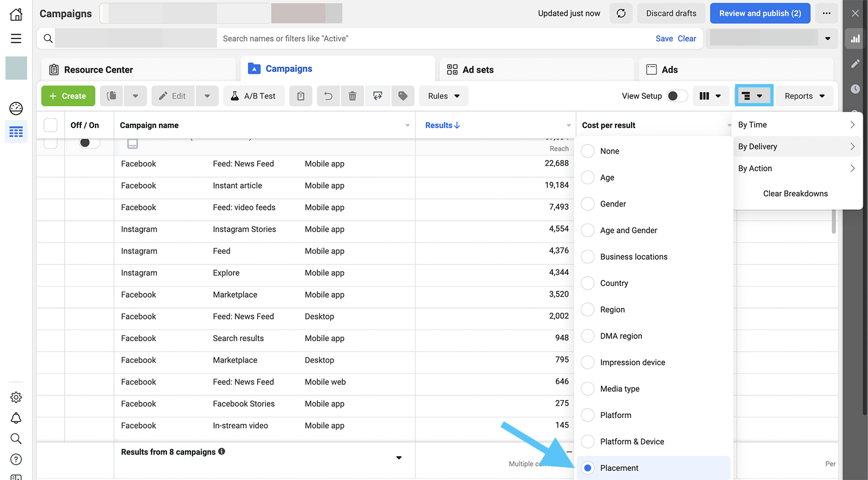
Task: Open notifications bell icon
Action: [16, 418]
